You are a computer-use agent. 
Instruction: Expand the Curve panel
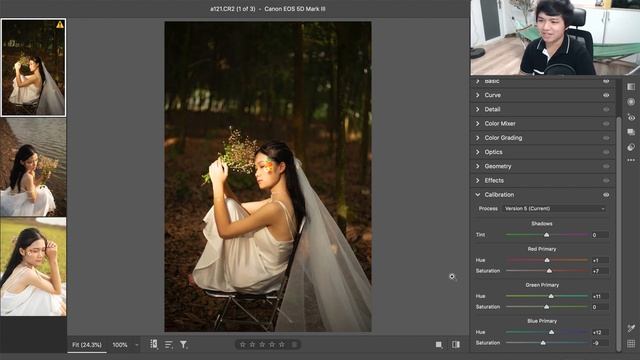[x=478, y=95]
